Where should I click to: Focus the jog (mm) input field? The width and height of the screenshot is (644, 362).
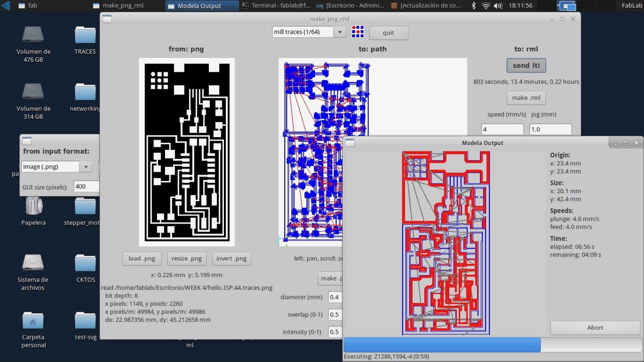point(550,129)
